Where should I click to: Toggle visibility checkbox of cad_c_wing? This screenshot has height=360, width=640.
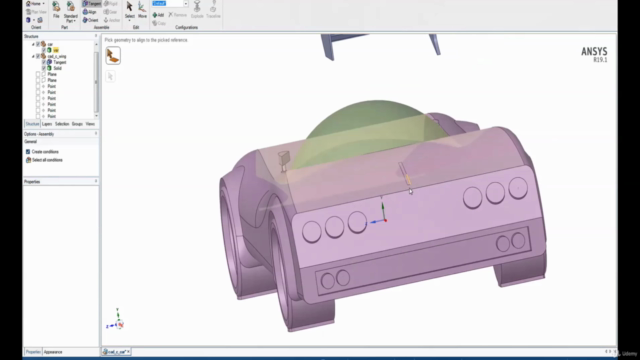click(38, 56)
